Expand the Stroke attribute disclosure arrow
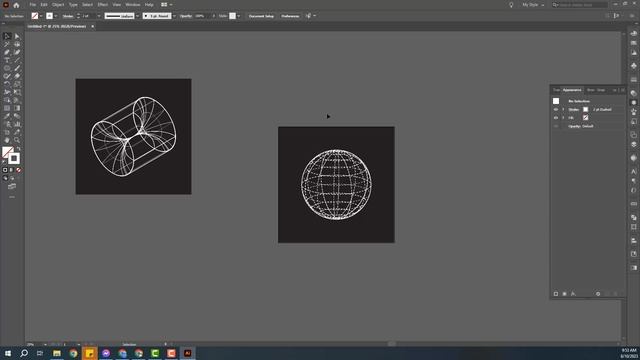 [563, 110]
